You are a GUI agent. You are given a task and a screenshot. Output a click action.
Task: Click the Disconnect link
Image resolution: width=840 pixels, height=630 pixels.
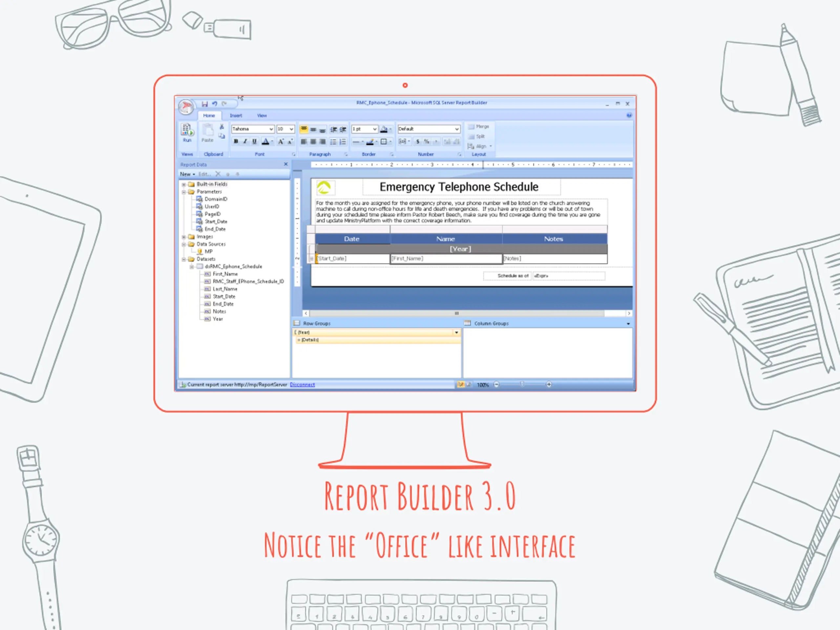pos(302,385)
